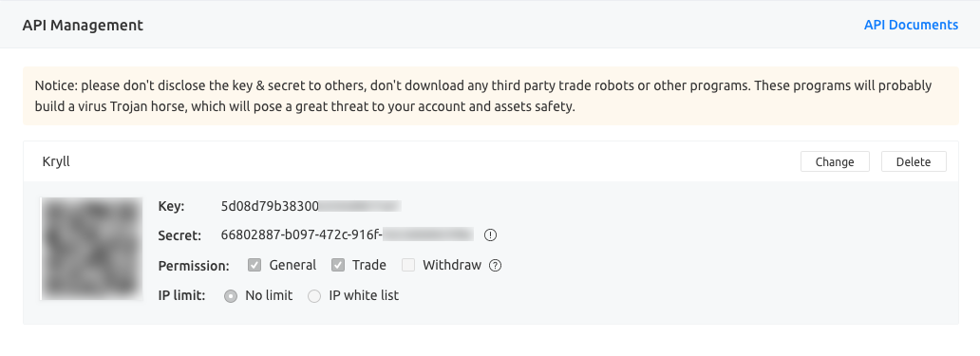Toggle the Trade permission checkbox
980x356 pixels.
(x=337, y=265)
